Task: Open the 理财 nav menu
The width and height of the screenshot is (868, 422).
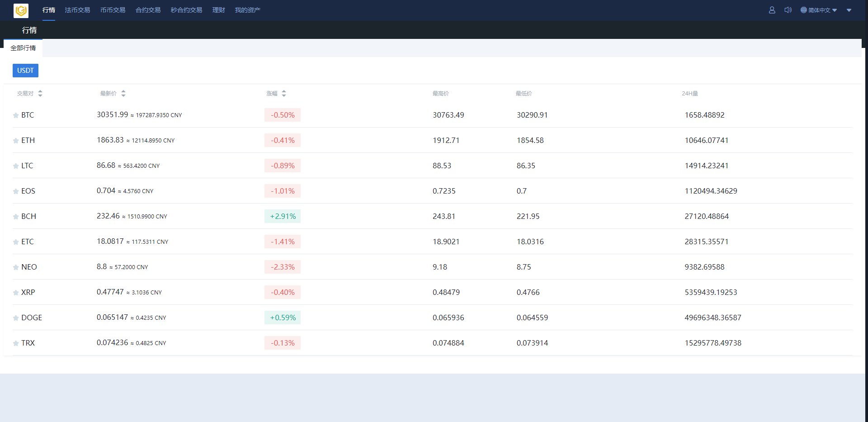Action: click(219, 10)
